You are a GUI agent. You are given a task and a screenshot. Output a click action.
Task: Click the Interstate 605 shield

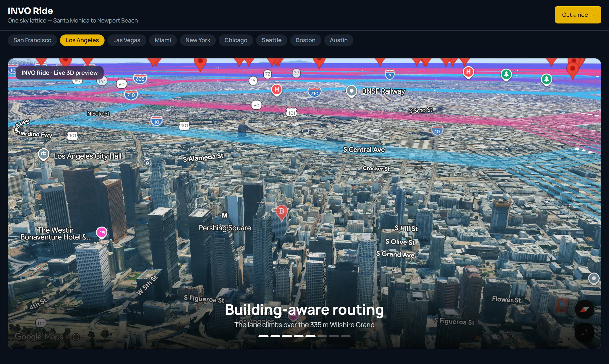pyautogui.click(x=140, y=79)
